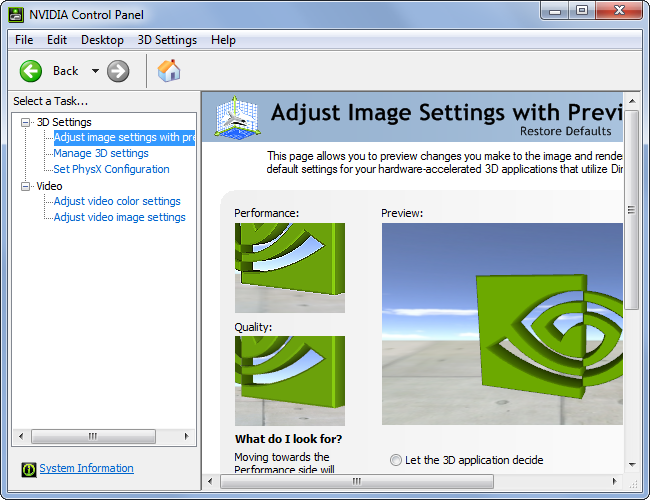Click Restore Defaults
This screenshot has height=500, width=650.
[x=565, y=131]
